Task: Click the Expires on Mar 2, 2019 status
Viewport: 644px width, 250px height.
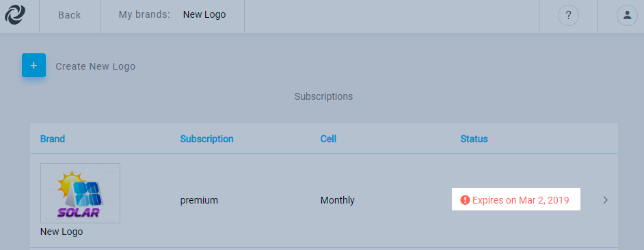Action: pos(521,200)
